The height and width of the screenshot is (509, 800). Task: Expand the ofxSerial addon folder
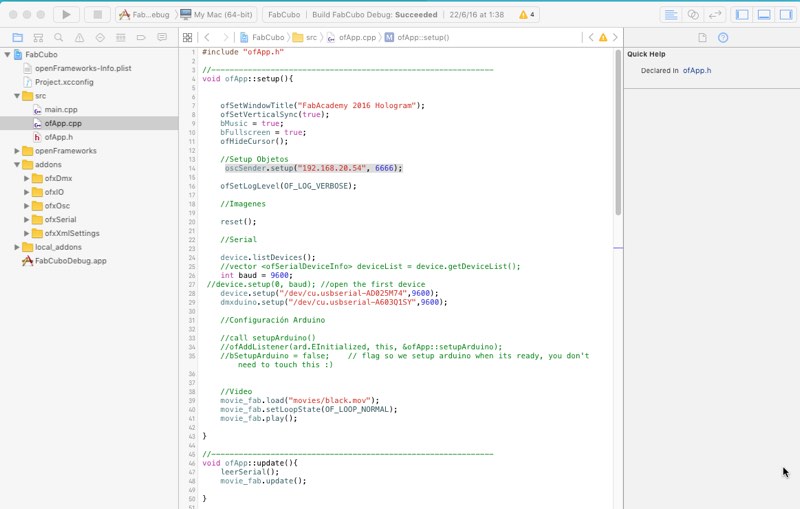click(27, 219)
